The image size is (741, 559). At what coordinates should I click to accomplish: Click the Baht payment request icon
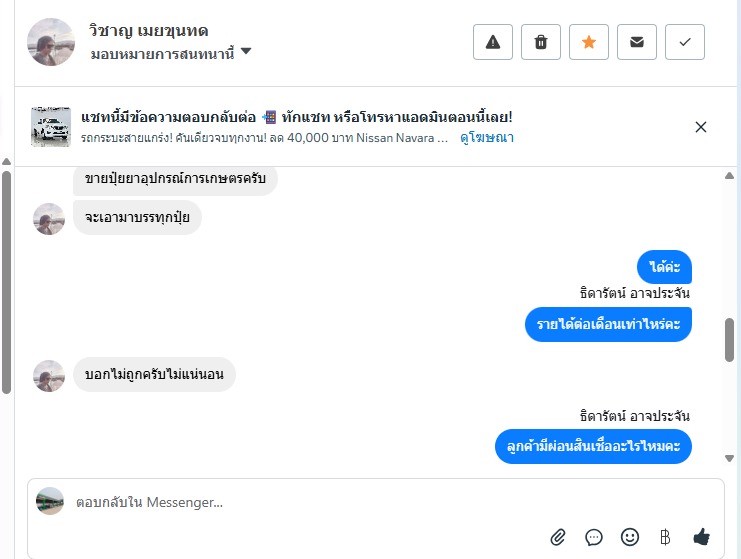tap(665, 537)
